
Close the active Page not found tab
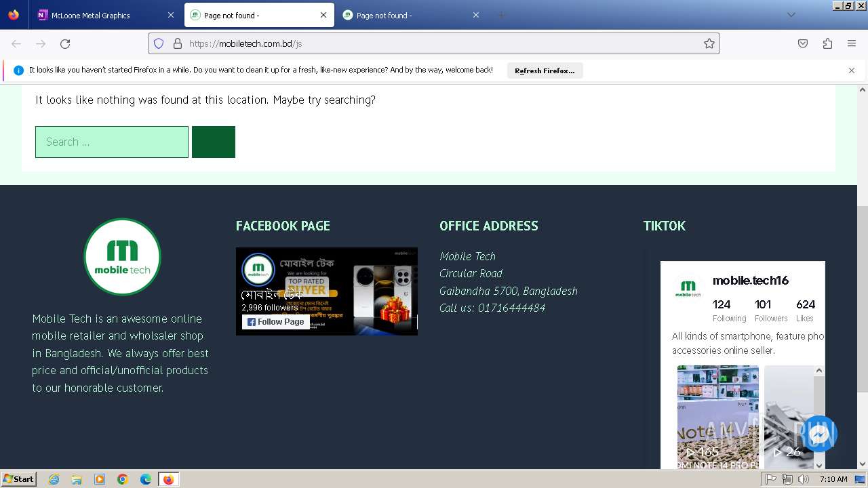click(x=323, y=15)
